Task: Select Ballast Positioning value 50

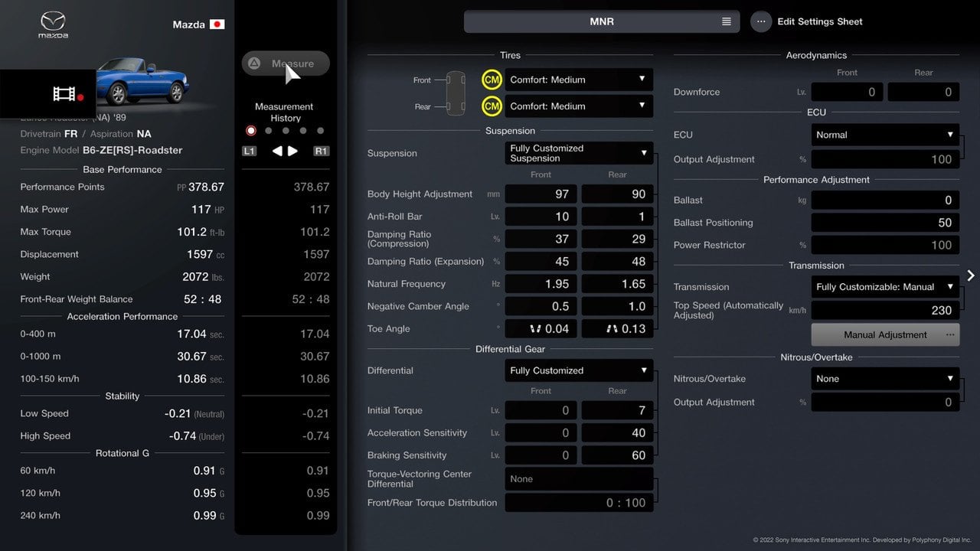Action: click(x=885, y=223)
